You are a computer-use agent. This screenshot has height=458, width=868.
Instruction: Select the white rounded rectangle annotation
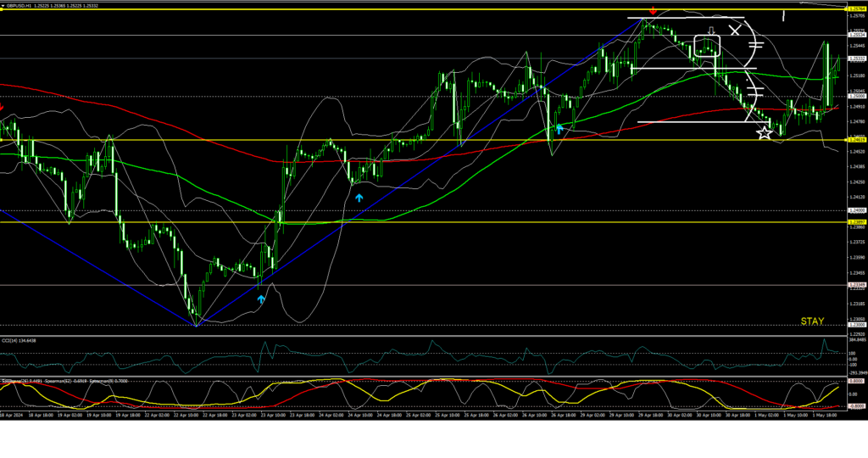(707, 46)
